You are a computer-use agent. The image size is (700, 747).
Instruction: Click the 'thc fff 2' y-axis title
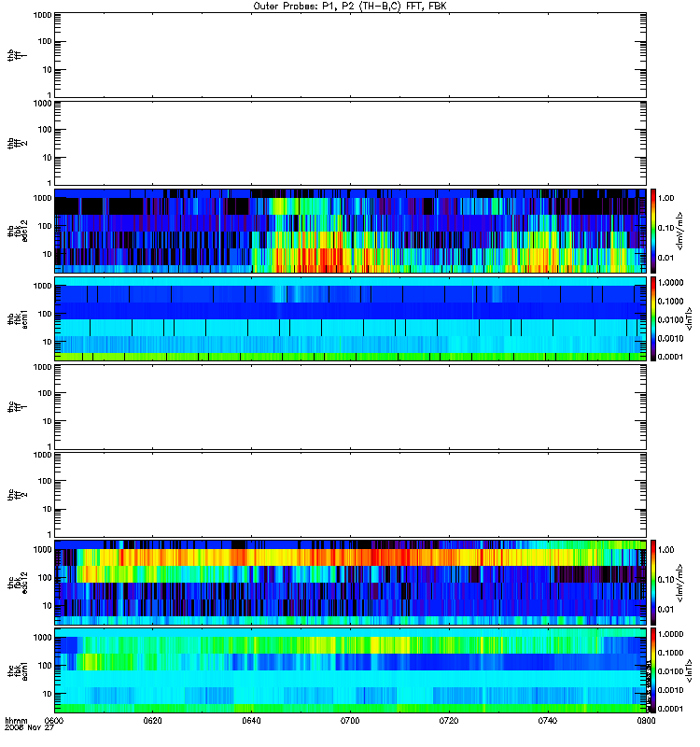18,495
